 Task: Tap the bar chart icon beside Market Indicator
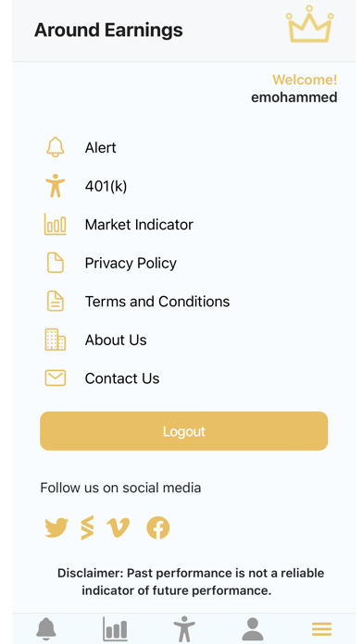55,224
